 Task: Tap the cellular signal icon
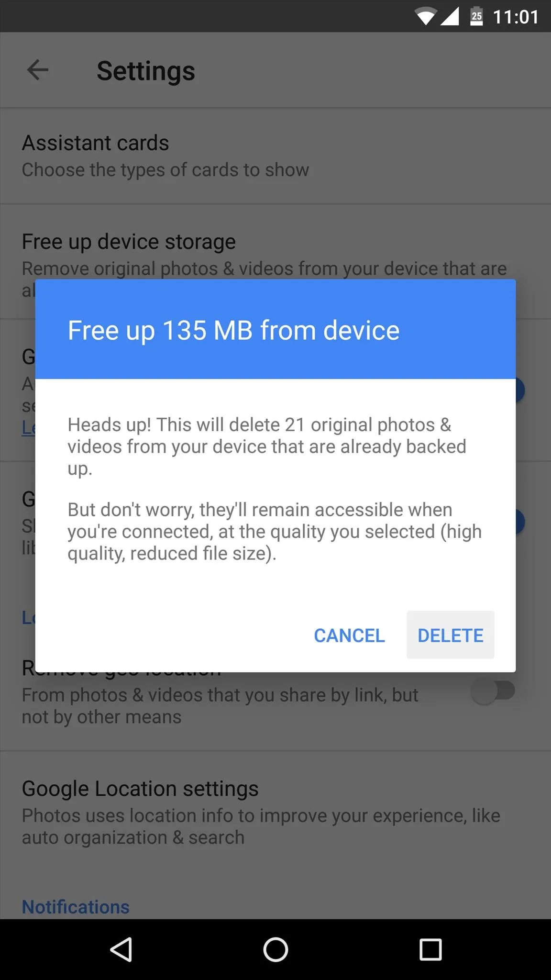pyautogui.click(x=450, y=17)
